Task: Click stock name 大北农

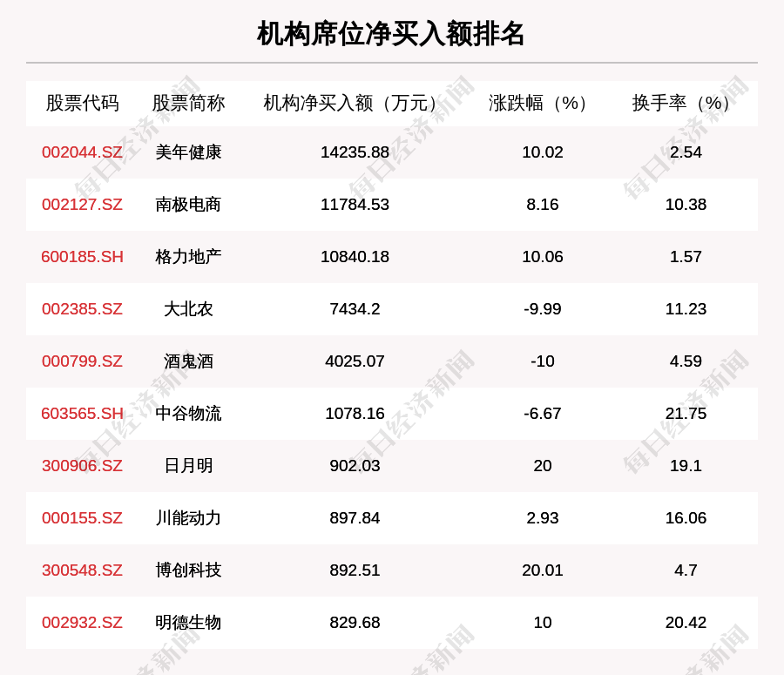Action: [x=188, y=309]
